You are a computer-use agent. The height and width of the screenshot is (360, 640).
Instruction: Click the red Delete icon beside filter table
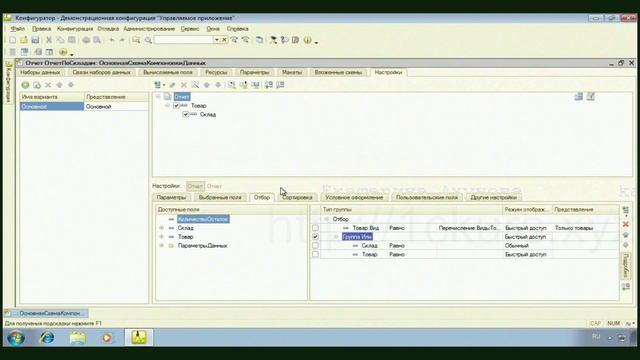coord(625,224)
